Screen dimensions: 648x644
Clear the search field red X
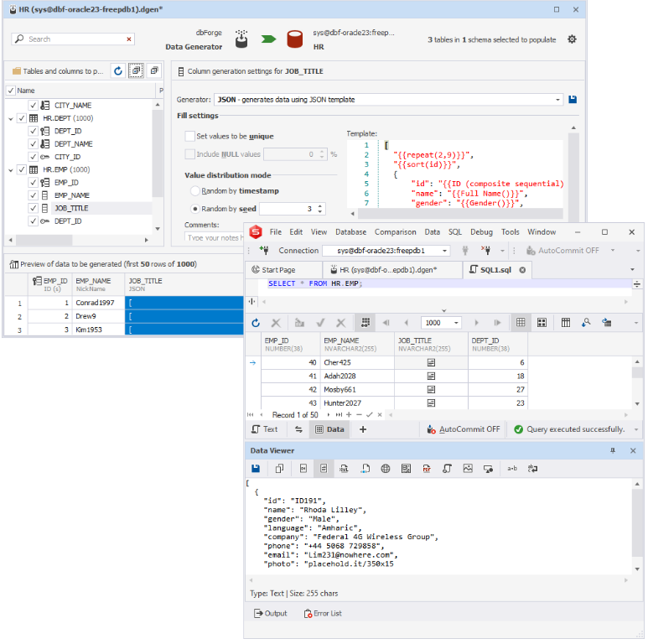[129, 39]
